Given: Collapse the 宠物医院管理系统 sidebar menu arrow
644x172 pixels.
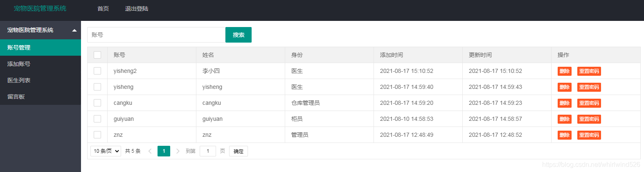Looking at the screenshot, I should (x=74, y=30).
